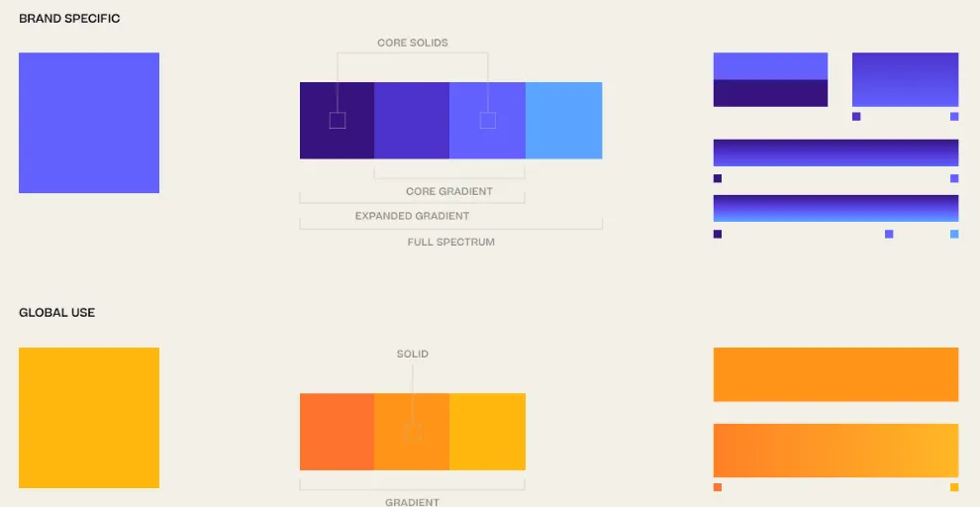
Task: Click the square marker inside the blue-violet swatch
Action: coord(488,121)
